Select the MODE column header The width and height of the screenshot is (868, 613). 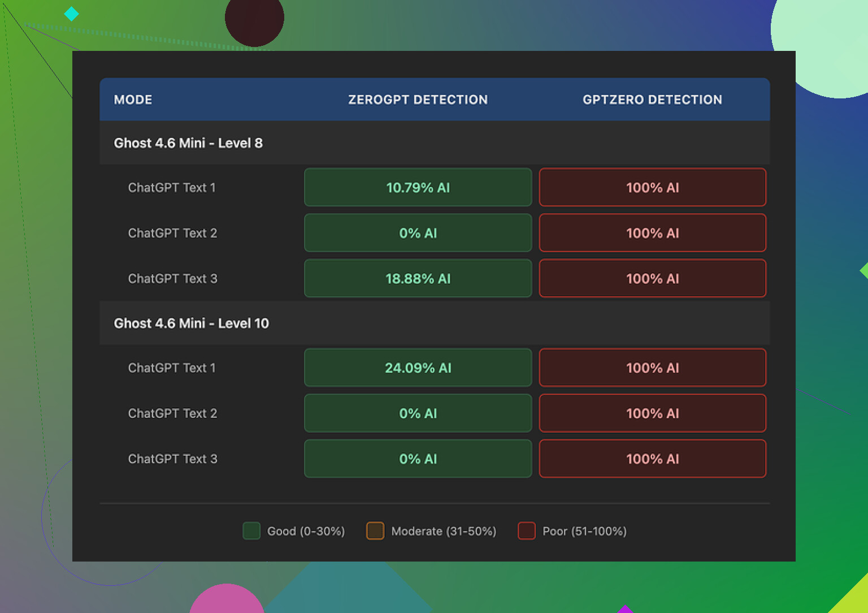pos(133,100)
